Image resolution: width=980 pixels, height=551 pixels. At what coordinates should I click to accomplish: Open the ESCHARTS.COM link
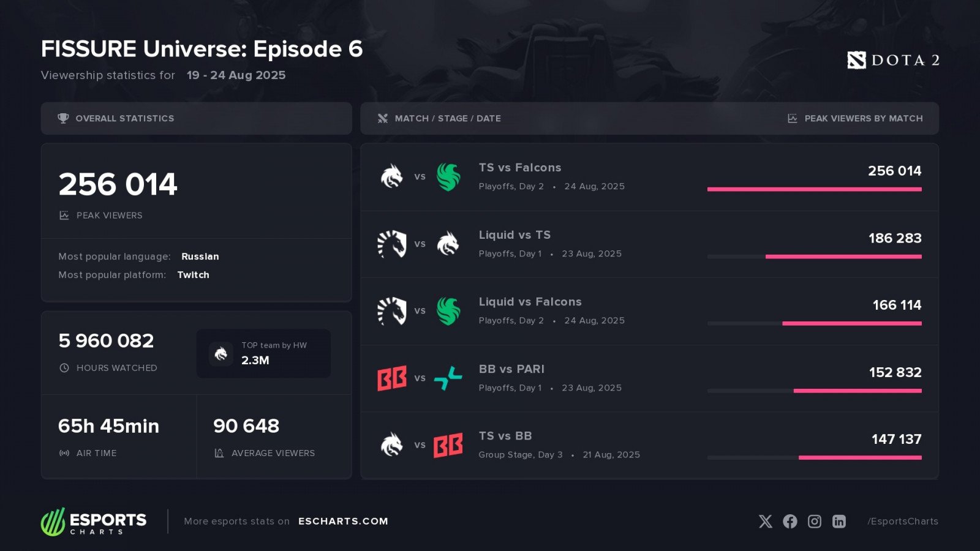click(x=343, y=521)
